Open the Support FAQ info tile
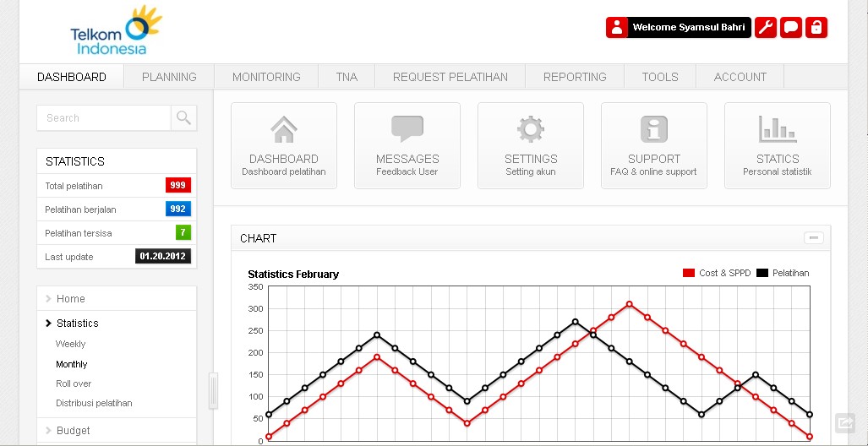Viewport: 868px width, 446px height. pos(654,145)
